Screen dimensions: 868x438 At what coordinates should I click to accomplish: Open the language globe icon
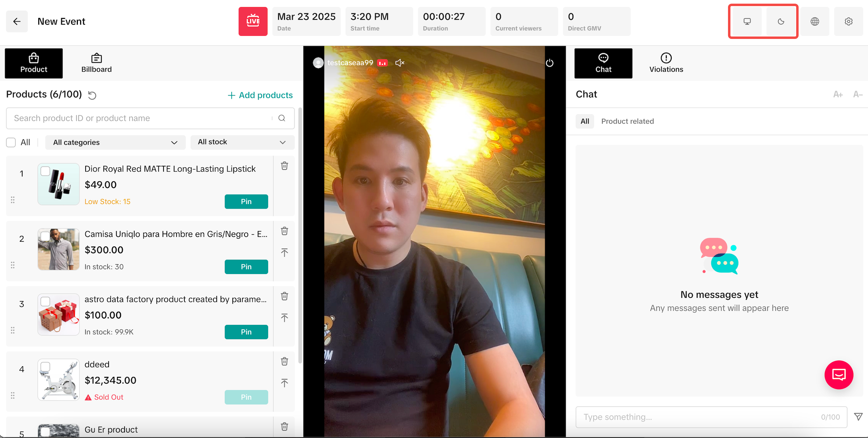[x=815, y=22]
